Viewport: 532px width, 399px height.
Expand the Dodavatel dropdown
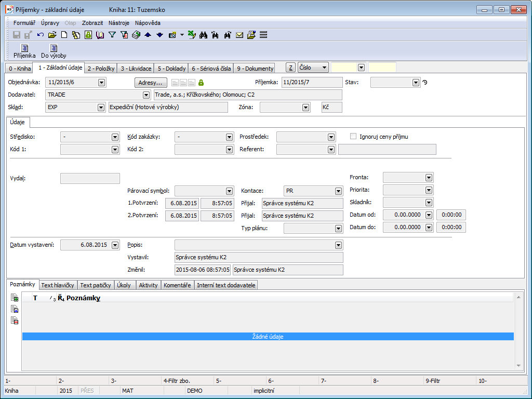pyautogui.click(x=146, y=95)
